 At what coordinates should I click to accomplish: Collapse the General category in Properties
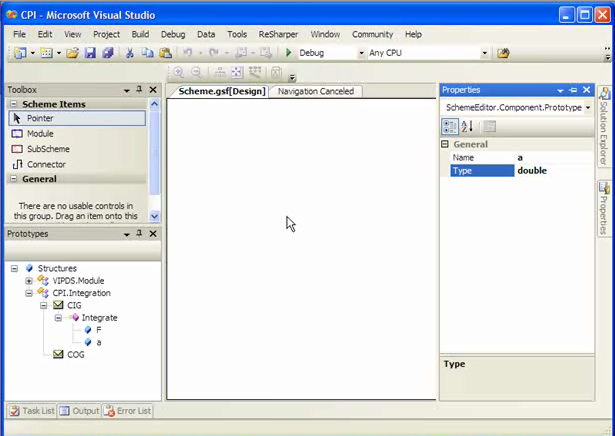click(445, 144)
